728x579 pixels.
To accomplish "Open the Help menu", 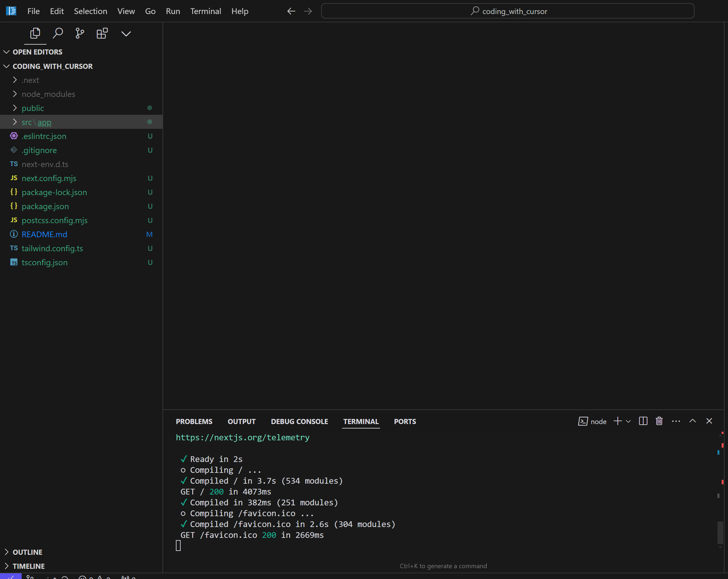I will [240, 11].
